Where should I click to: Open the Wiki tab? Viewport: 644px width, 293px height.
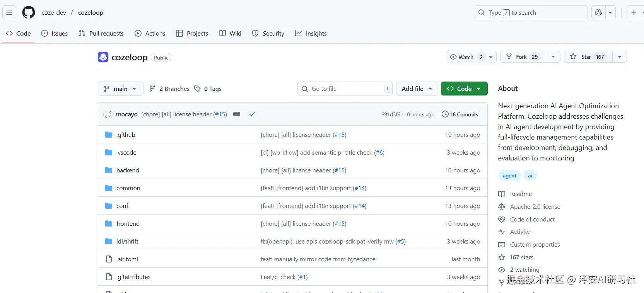(230, 33)
